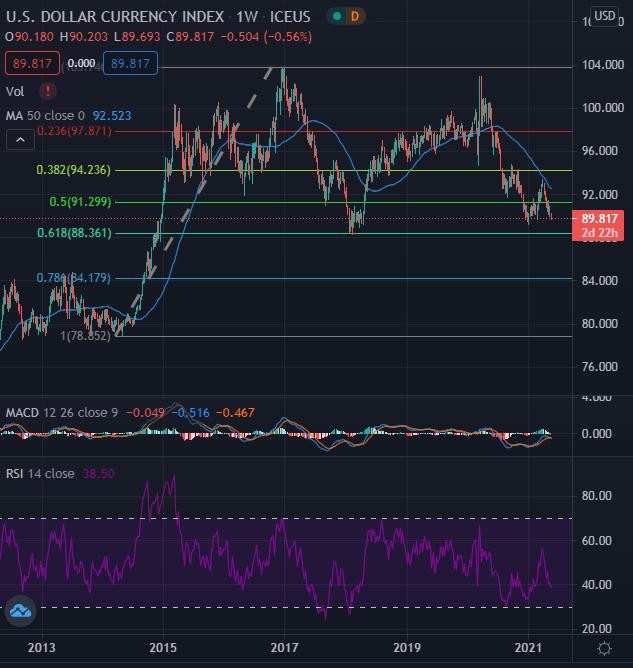Select the RSI 14 close indicator label
Image resolution: width=633 pixels, height=668 pixels.
click(40, 473)
